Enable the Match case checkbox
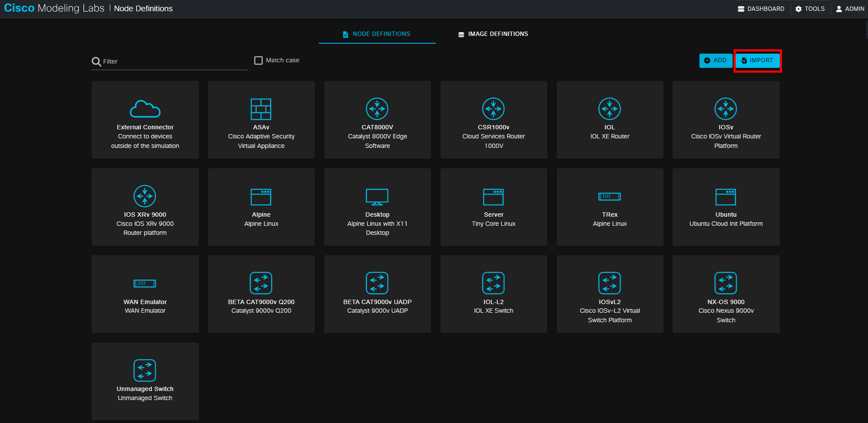868x423 pixels. (258, 61)
